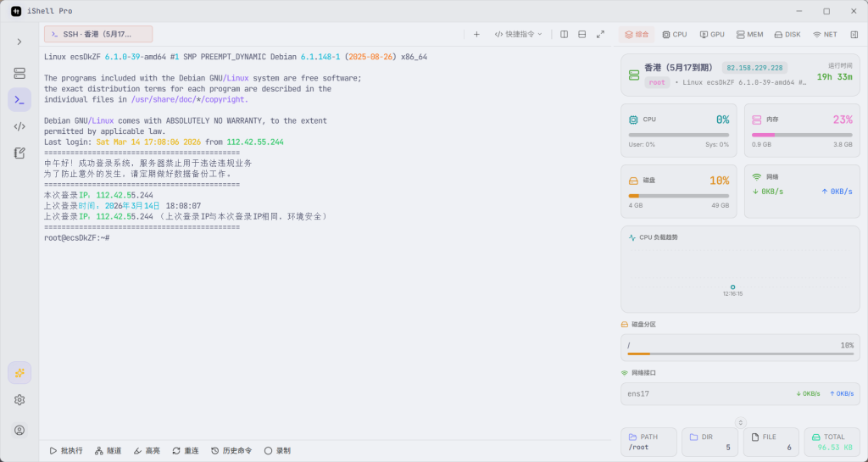The width and height of the screenshot is (868, 462).
Task: Expand the left sidebar chevron
Action: (19, 42)
